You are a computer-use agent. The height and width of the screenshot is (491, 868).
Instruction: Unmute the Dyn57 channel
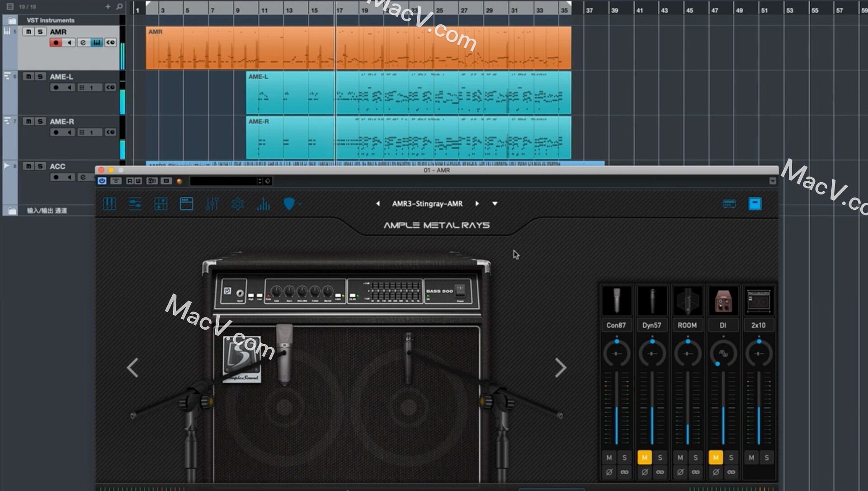(644, 458)
